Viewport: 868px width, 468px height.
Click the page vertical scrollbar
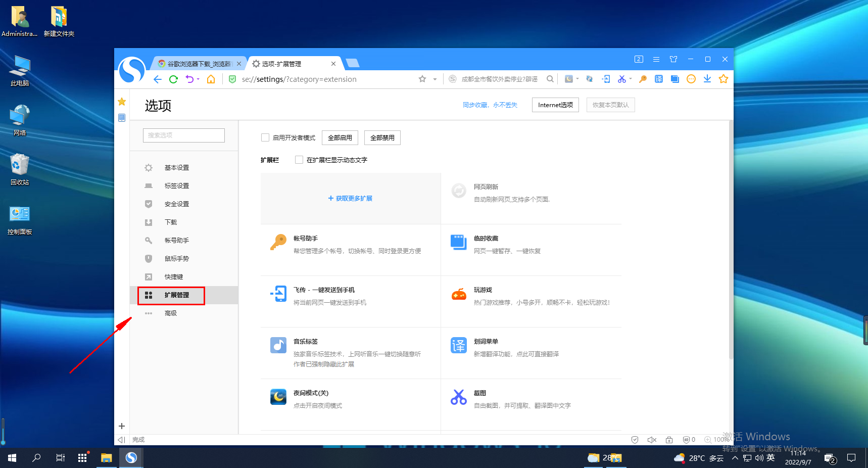click(731, 240)
